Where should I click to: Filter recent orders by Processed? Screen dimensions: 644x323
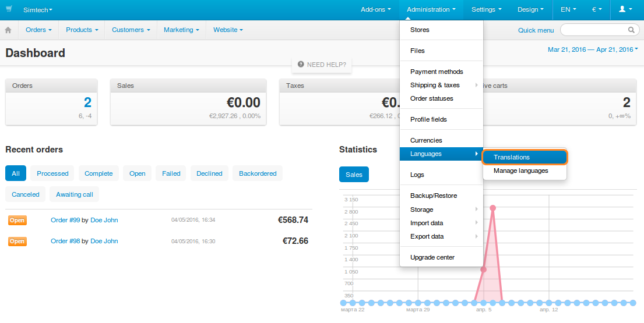pos(52,173)
